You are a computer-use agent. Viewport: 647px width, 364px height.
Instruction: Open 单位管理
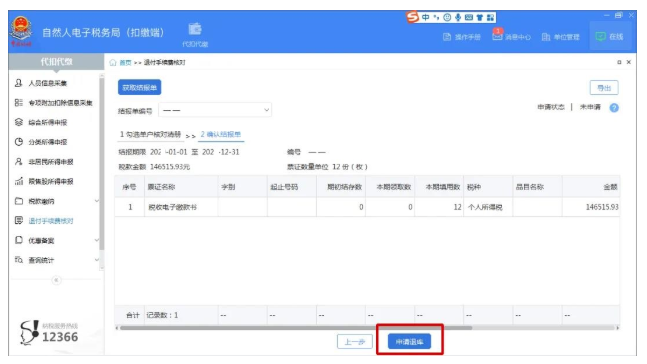pos(560,37)
